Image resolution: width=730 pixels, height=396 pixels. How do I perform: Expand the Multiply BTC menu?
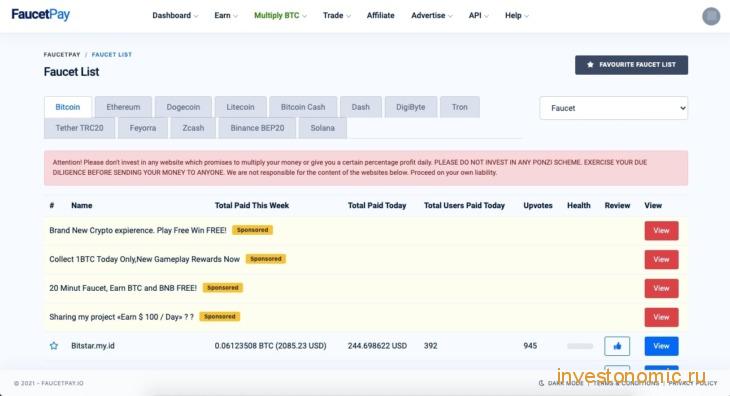[280, 15]
